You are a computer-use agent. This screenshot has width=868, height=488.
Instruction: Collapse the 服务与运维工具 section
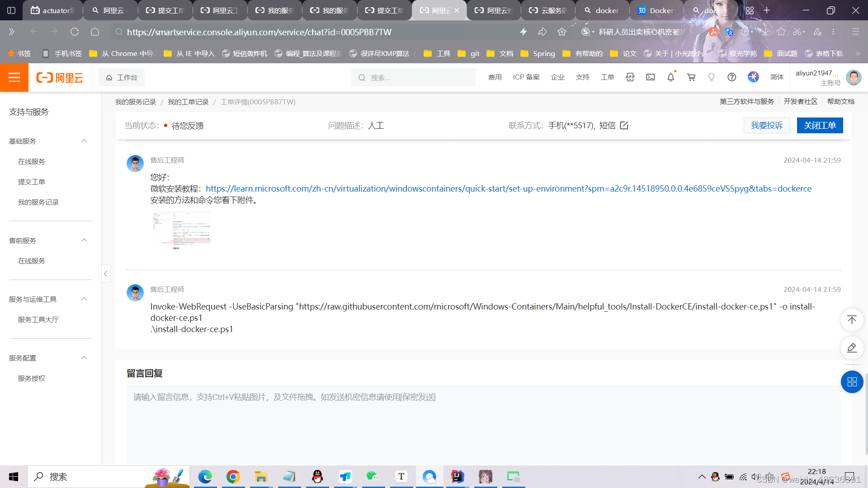tap(84, 299)
